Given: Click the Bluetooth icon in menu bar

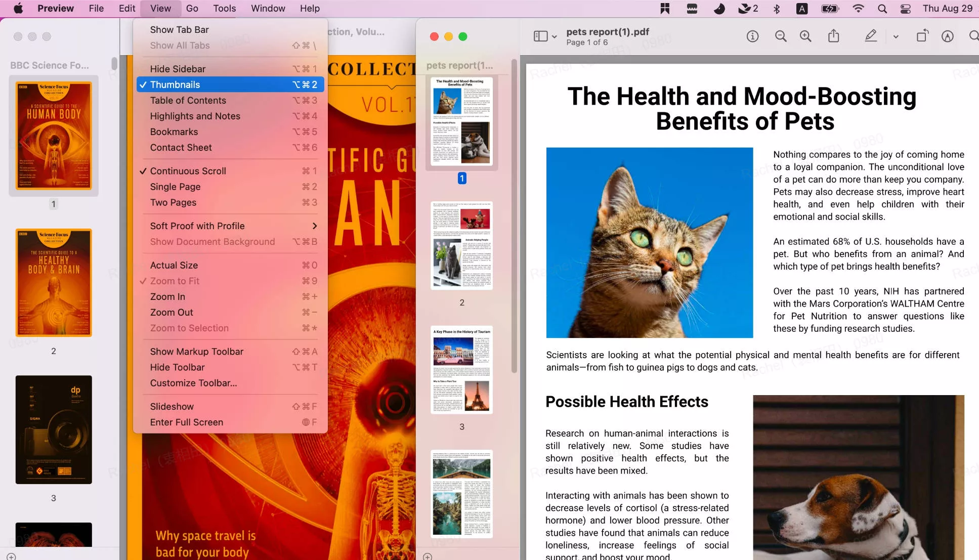Looking at the screenshot, I should (775, 8).
